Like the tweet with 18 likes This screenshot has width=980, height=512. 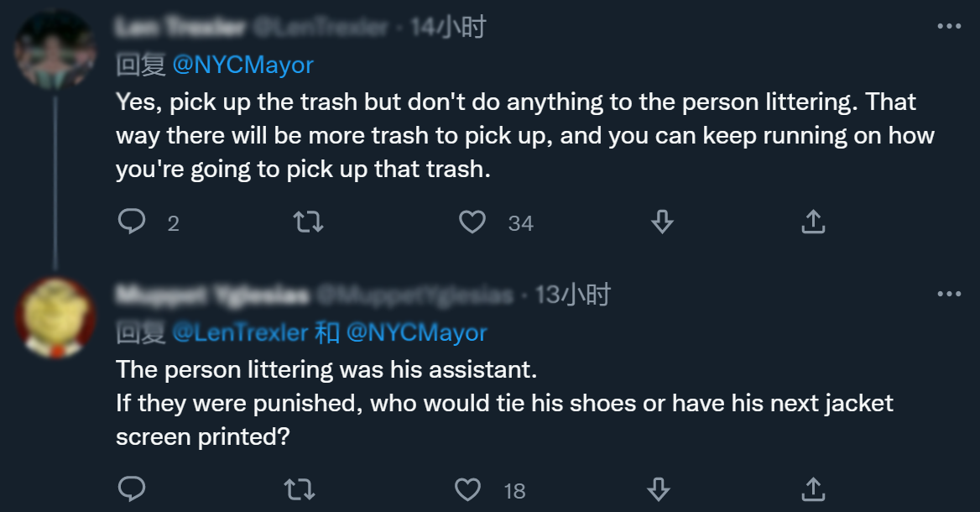[467, 488]
